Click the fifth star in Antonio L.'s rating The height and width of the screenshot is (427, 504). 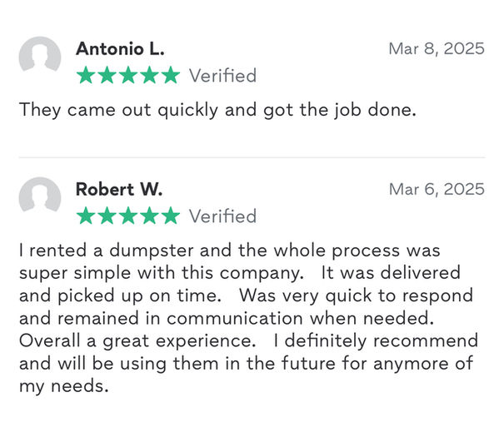tap(170, 76)
